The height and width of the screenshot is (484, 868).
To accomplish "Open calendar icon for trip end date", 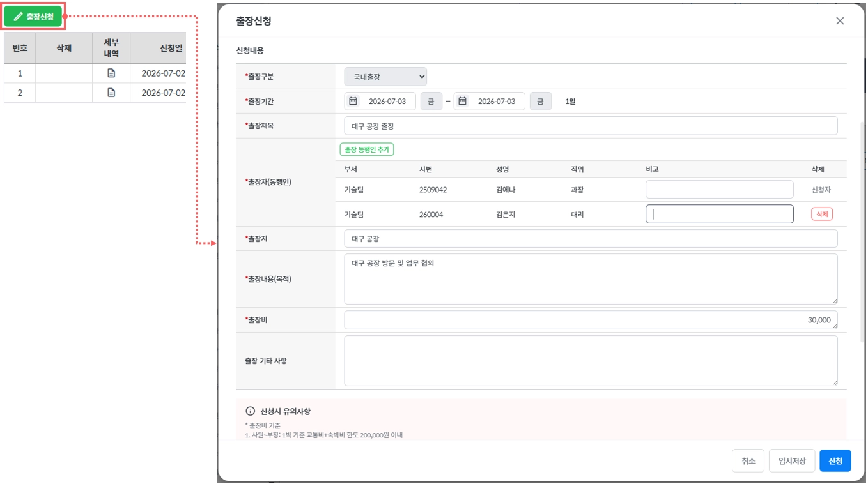I will (463, 101).
